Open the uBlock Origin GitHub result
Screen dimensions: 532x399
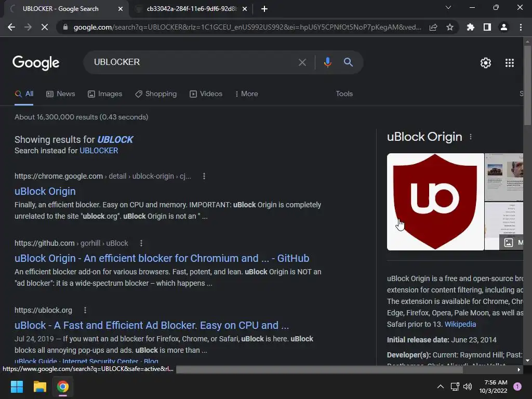pyautogui.click(x=162, y=259)
